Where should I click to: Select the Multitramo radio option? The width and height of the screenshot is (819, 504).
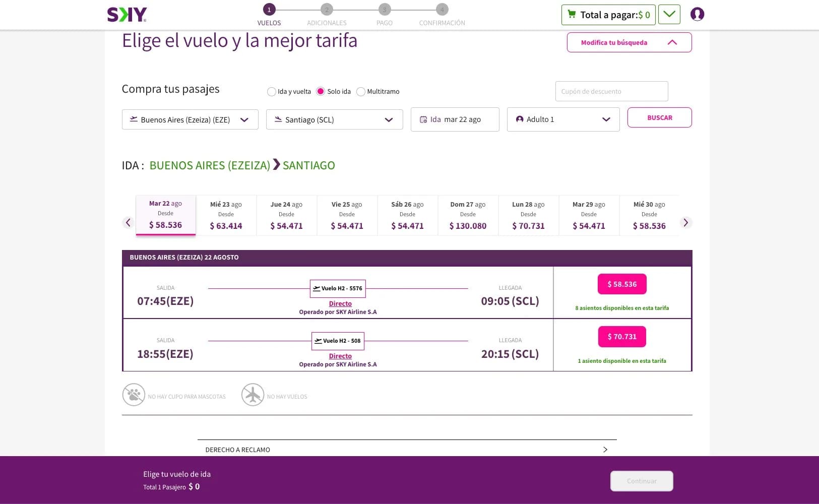pyautogui.click(x=361, y=92)
